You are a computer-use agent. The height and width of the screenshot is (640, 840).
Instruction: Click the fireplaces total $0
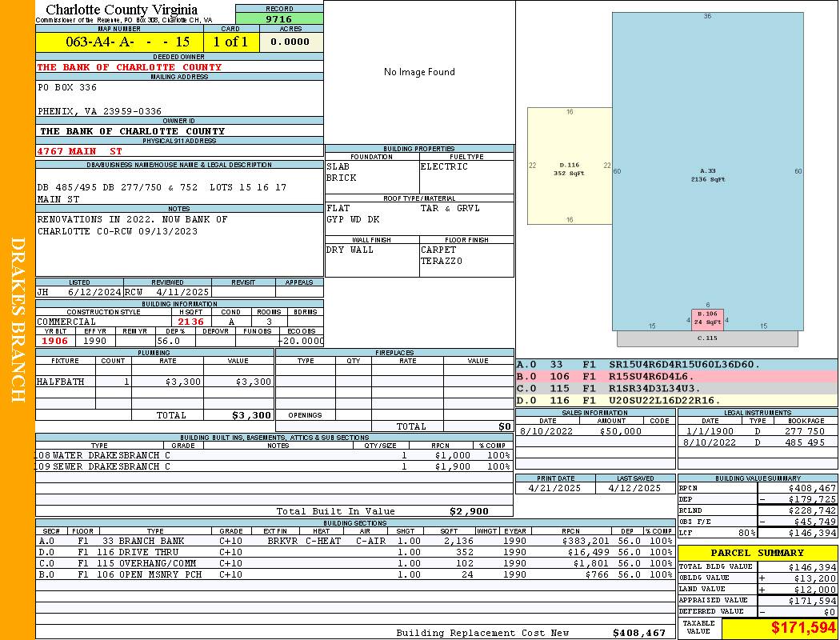point(505,426)
